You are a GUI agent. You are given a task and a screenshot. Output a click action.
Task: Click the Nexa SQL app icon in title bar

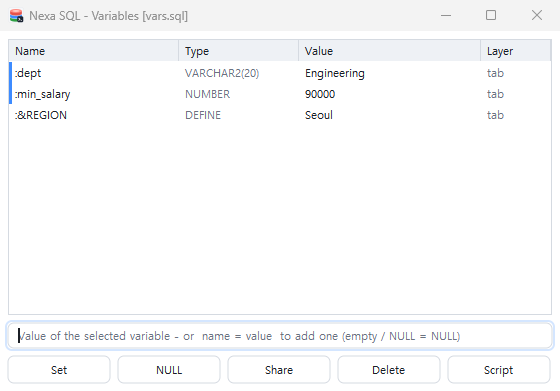coord(16,16)
